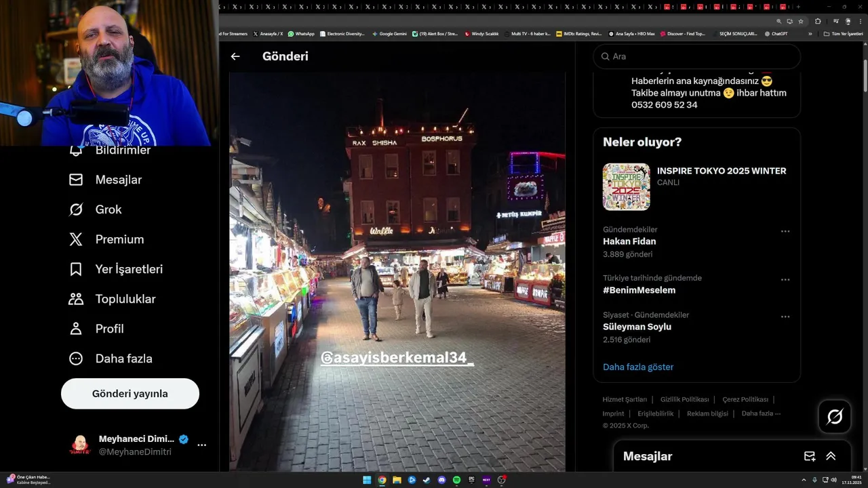
Task: Open the SEÇİM SONUÇLARI bookmark
Action: click(734, 33)
